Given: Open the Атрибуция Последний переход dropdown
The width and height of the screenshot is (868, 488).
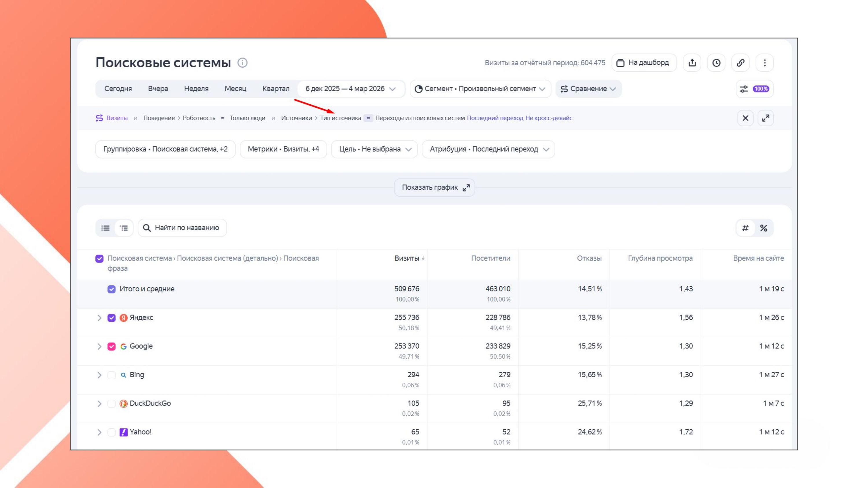Looking at the screenshot, I should click(488, 149).
